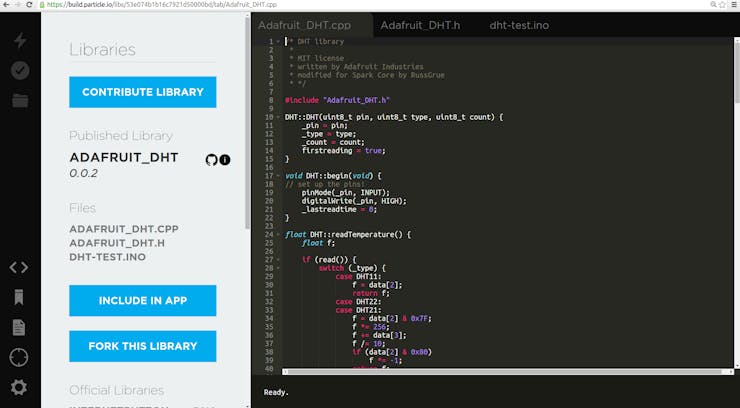Click the line '_lastreadtime = 0;'
The image size is (740, 408).
339,209
